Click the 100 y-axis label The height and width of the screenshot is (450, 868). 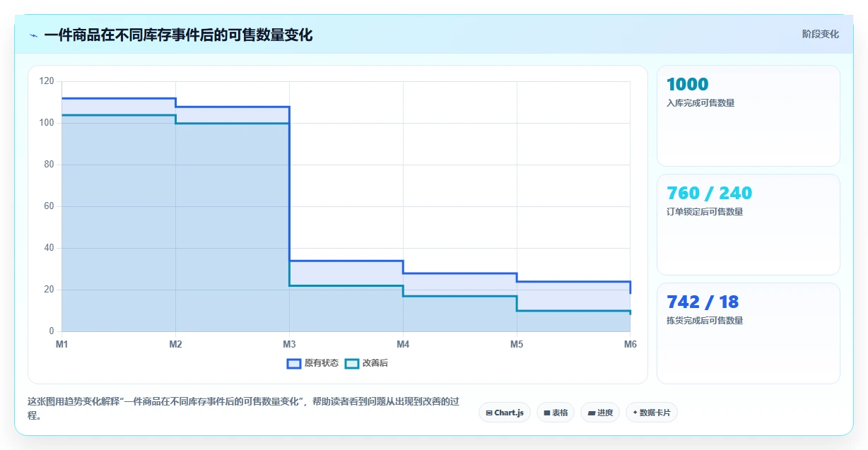pos(47,123)
